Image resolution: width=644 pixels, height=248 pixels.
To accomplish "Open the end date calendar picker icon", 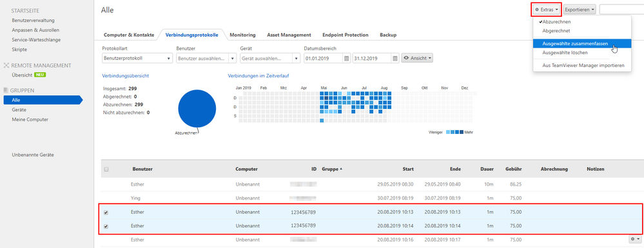I will 395,59.
